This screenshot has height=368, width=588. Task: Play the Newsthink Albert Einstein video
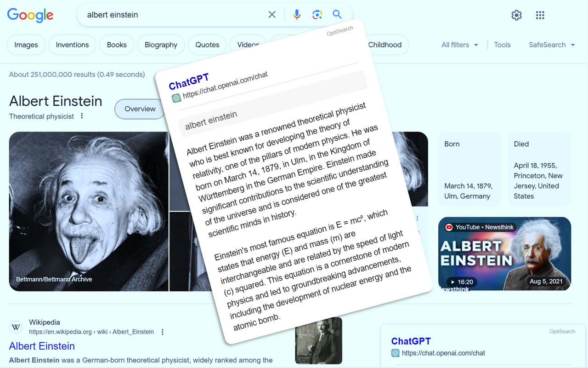point(504,254)
